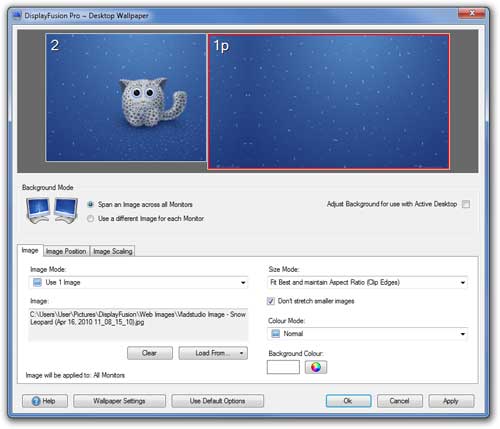Expand the Load From arrow menu

pos(241,353)
